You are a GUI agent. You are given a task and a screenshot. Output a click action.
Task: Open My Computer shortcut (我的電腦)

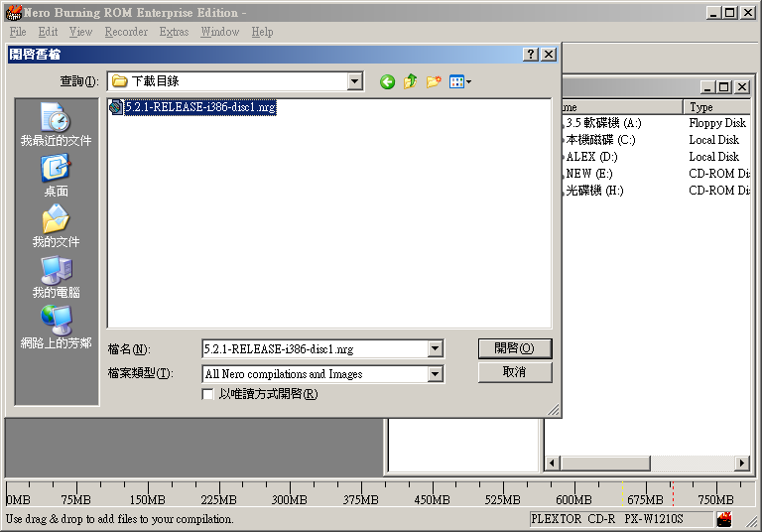tap(57, 277)
